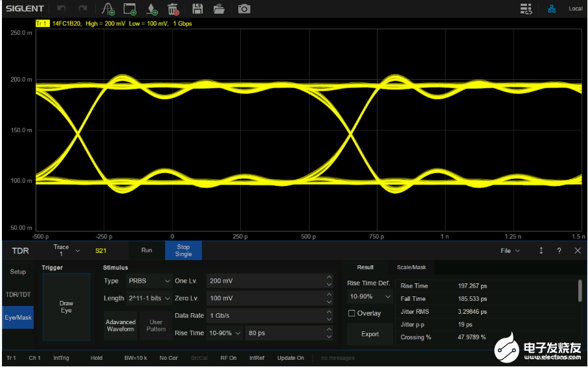Click the Hold status indicator
This screenshot has width=588, height=367.
pos(96,358)
